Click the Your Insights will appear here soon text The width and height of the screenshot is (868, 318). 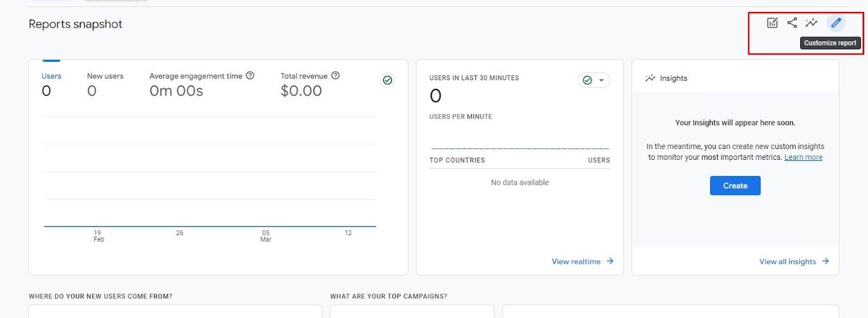pyautogui.click(x=735, y=123)
